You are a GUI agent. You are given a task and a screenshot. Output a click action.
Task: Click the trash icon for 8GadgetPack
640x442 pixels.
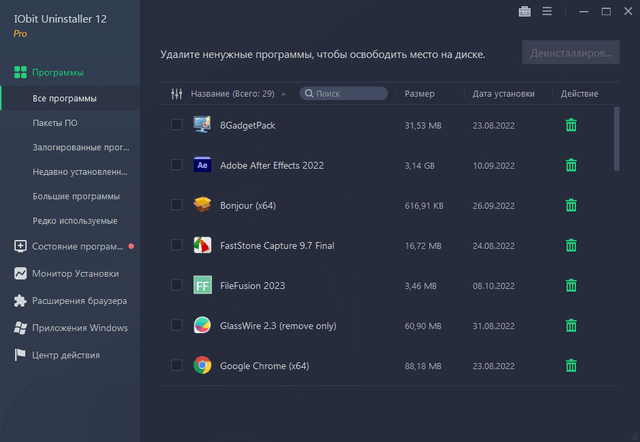click(x=571, y=125)
